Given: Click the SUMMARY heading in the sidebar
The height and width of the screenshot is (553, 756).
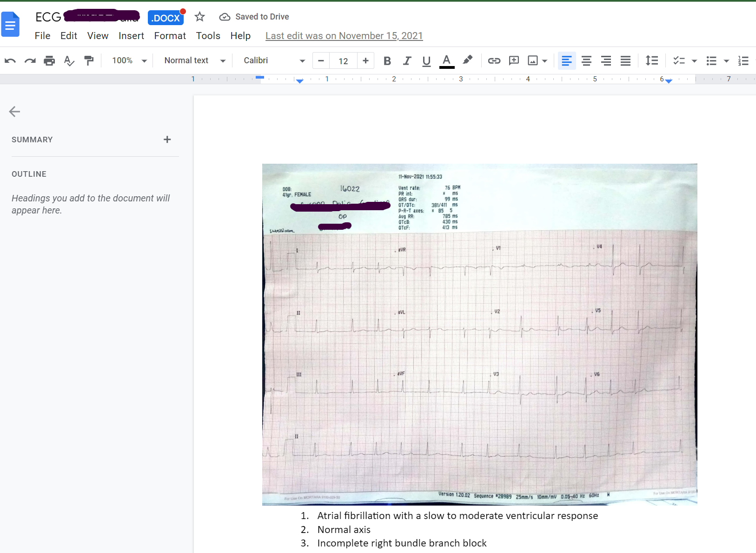Looking at the screenshot, I should (x=32, y=140).
